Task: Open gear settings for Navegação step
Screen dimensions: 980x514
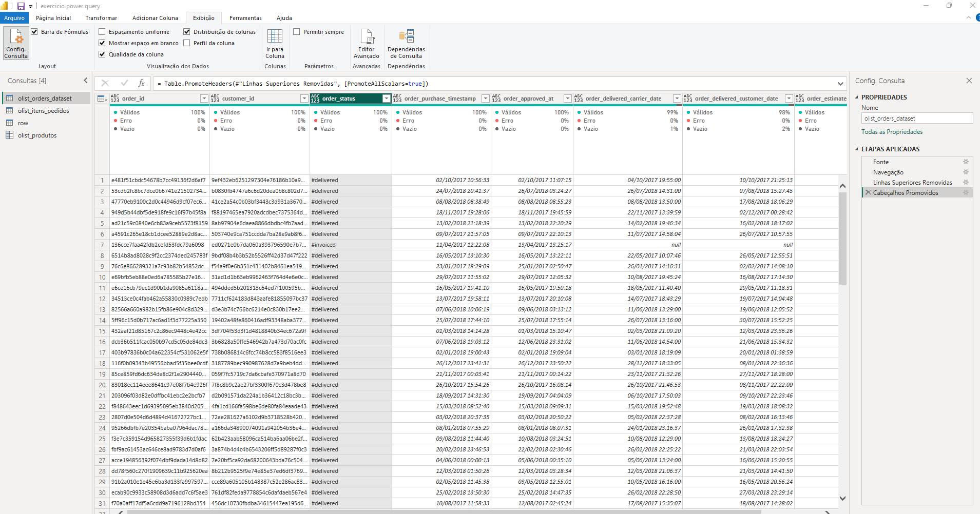Action: pyautogui.click(x=966, y=172)
